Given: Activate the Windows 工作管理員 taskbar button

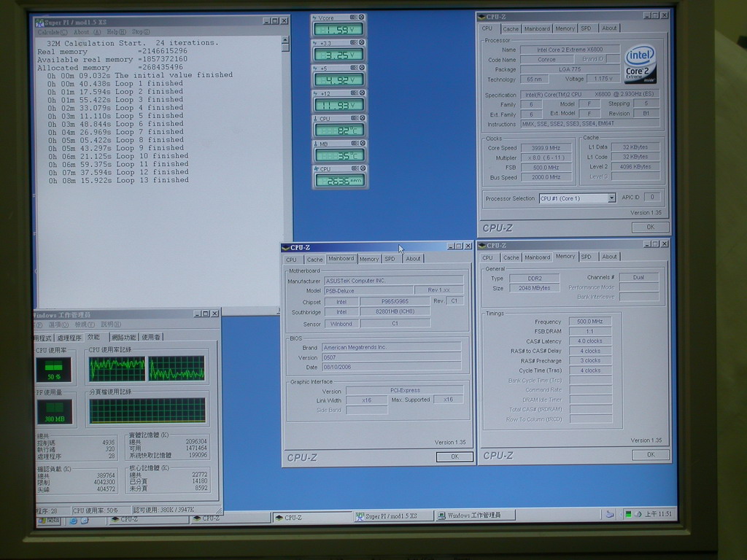Looking at the screenshot, I should pos(475,516).
